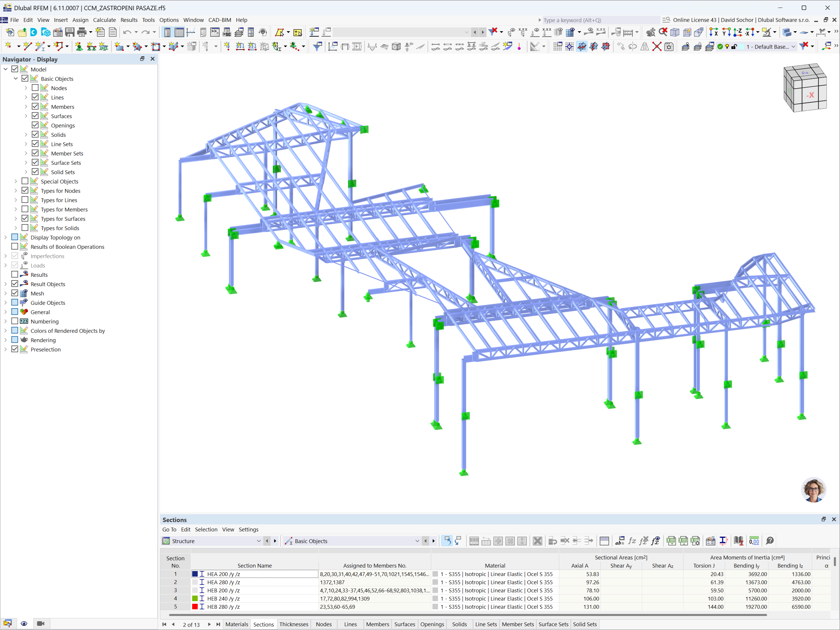Image resolution: width=840 pixels, height=630 pixels.
Task: Click the Navigator Views eye icon
Action: click(24, 624)
